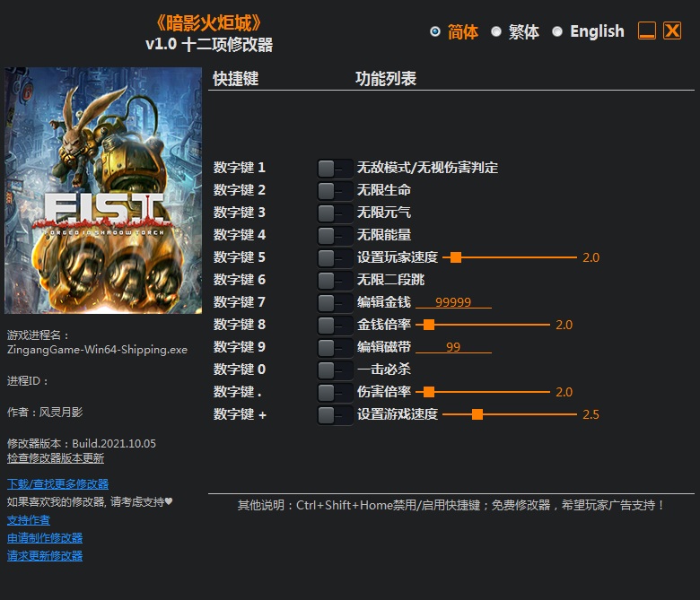
Task: Click the 游戏进程名 label
Action: pos(39,335)
